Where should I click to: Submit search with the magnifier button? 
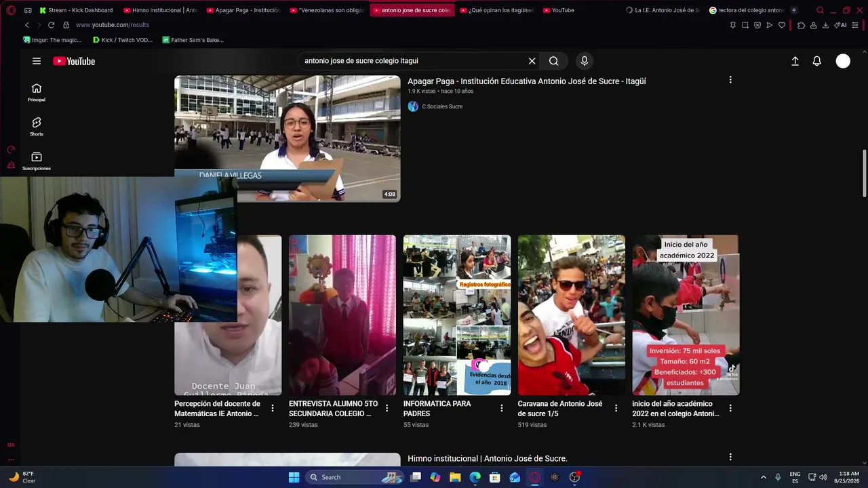pyautogui.click(x=554, y=61)
